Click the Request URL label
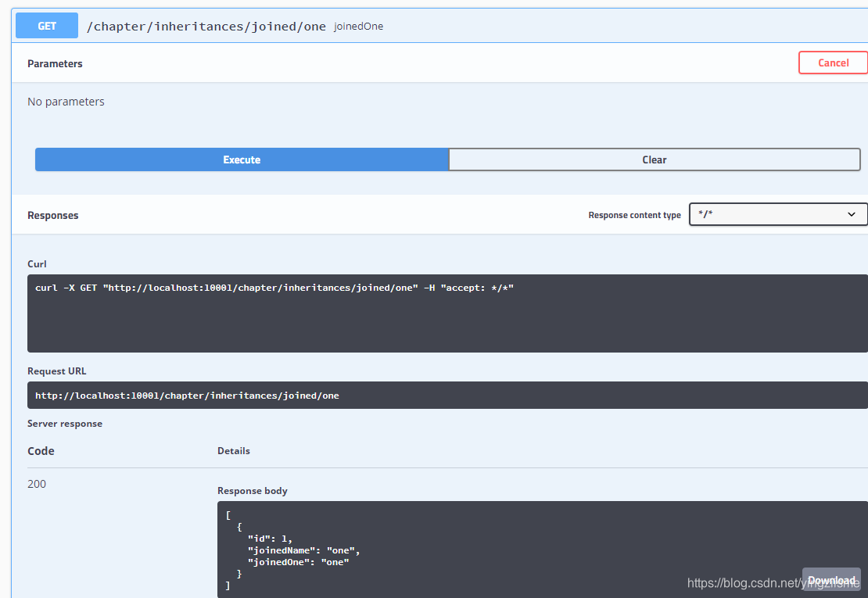 57,371
